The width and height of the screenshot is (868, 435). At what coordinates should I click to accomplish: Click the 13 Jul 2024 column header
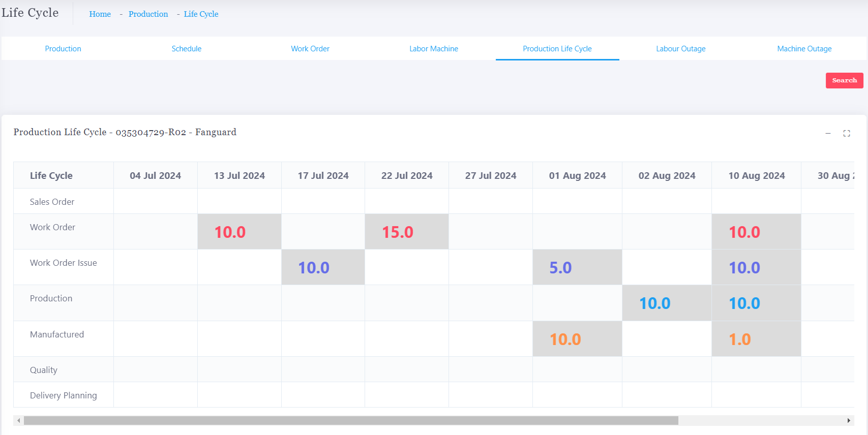240,175
